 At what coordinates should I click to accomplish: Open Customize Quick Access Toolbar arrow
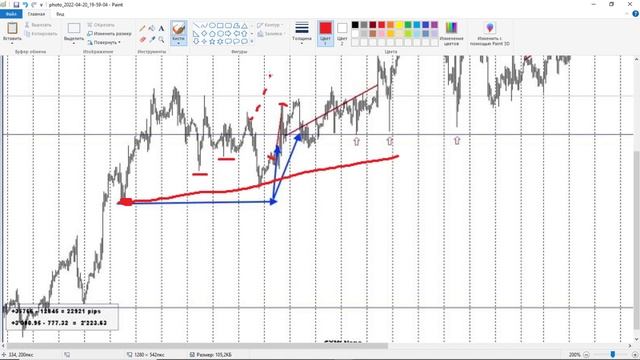point(41,5)
